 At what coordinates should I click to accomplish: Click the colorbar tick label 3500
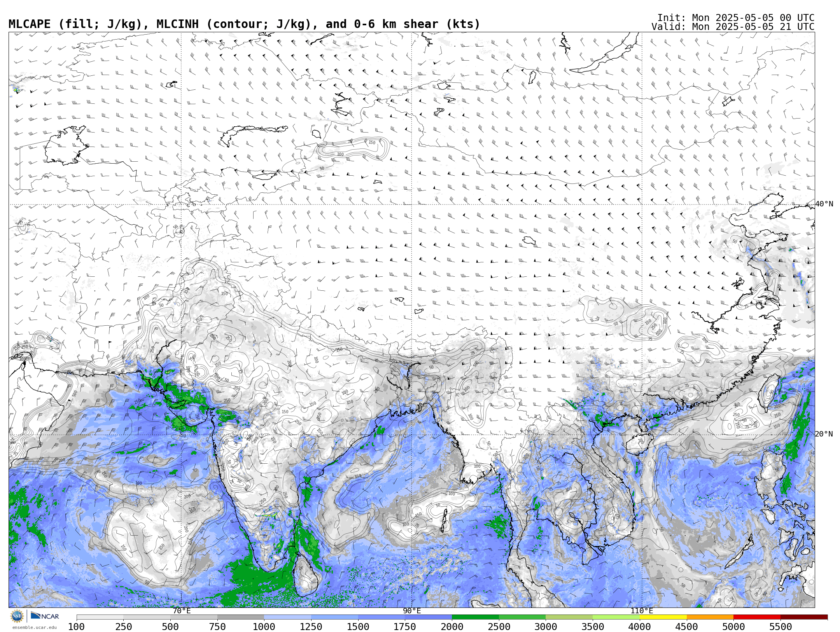coord(593,627)
